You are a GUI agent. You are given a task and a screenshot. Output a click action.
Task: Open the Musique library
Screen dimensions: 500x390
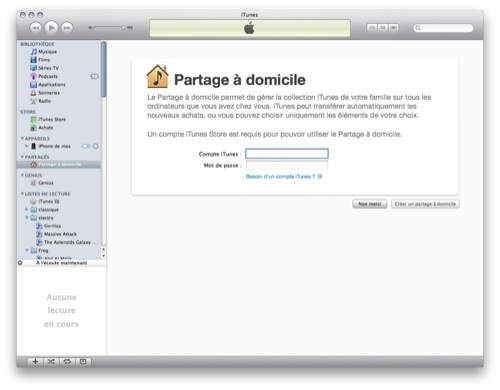(x=44, y=52)
